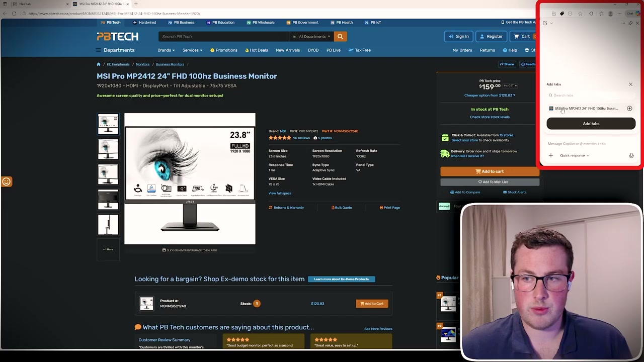Switch to the PB Government site tab
The height and width of the screenshot is (362, 644).
click(302, 23)
